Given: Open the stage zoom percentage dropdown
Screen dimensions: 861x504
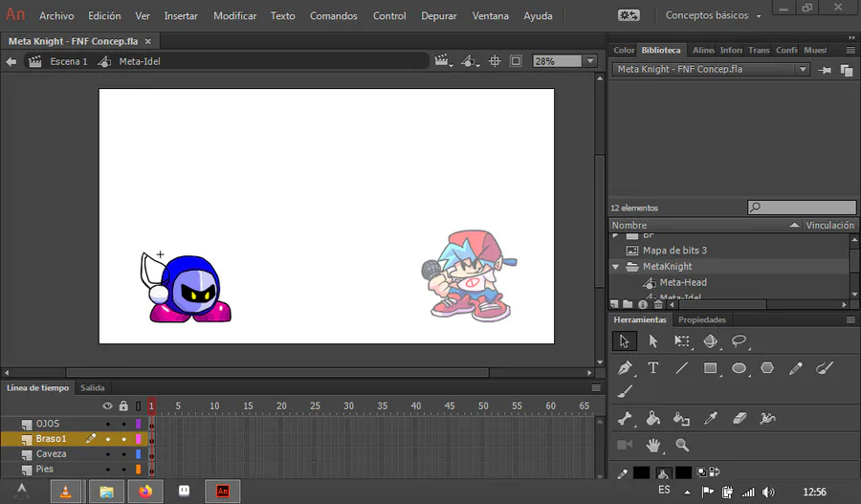Looking at the screenshot, I should tap(590, 61).
